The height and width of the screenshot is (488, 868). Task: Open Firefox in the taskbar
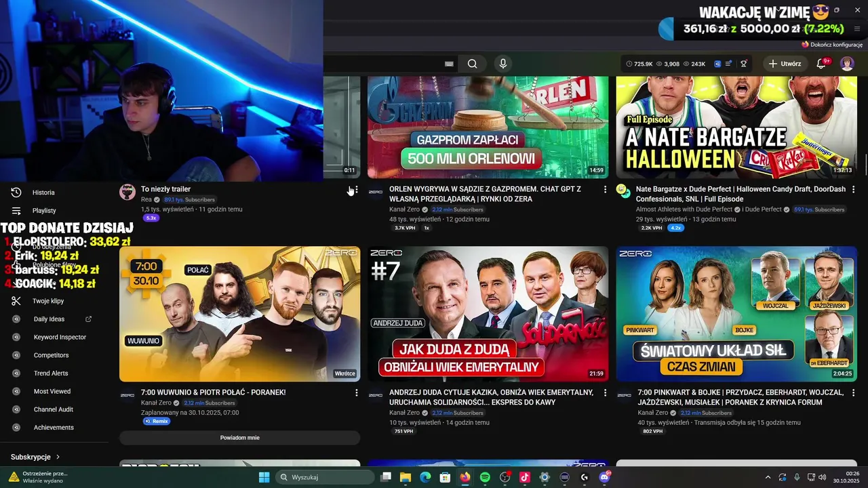(x=465, y=477)
